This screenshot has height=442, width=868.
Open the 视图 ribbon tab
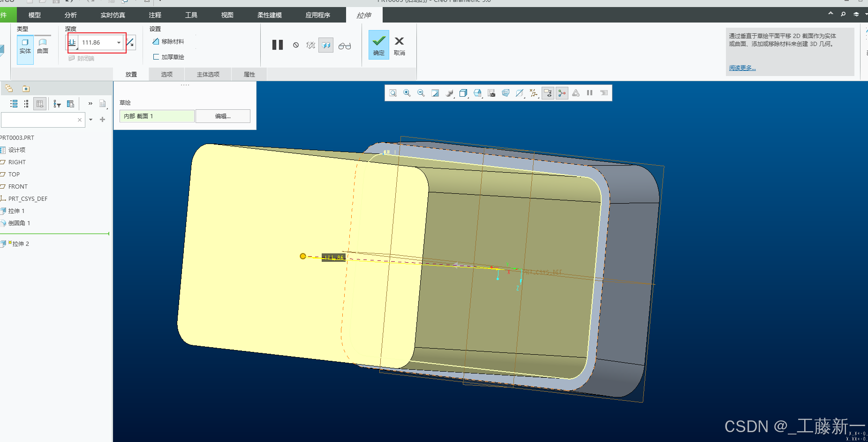pyautogui.click(x=227, y=15)
